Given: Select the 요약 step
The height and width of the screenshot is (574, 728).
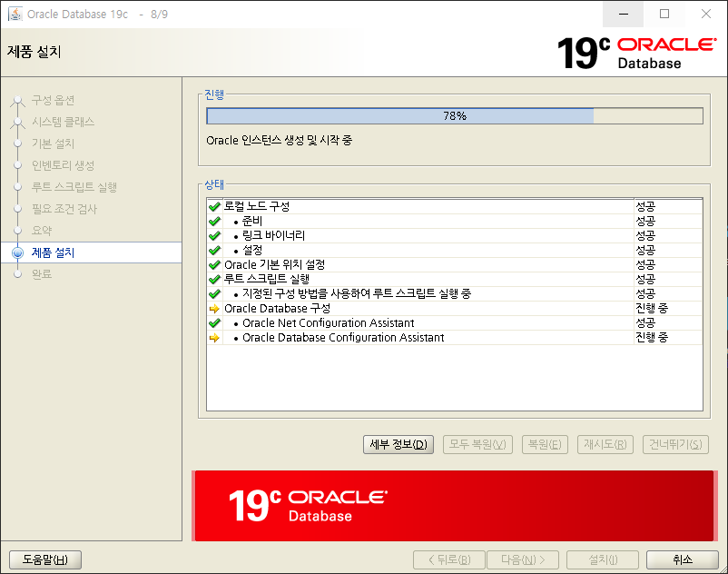Looking at the screenshot, I should 42,231.
